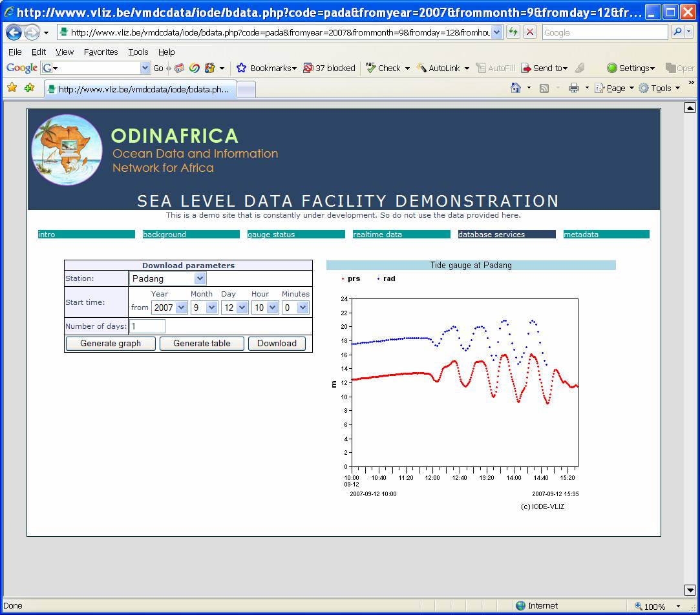
Task: Go to the gauge status tab
Action: tap(296, 235)
